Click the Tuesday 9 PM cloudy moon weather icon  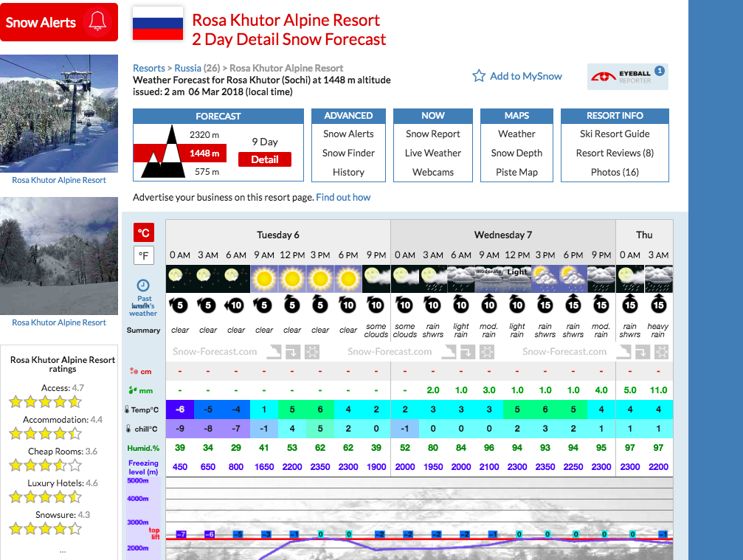point(376,279)
